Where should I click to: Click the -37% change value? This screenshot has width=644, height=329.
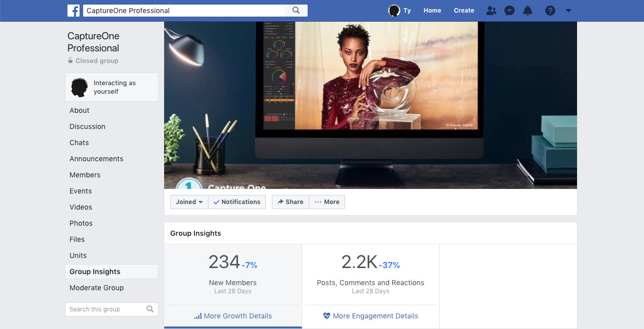[389, 265]
